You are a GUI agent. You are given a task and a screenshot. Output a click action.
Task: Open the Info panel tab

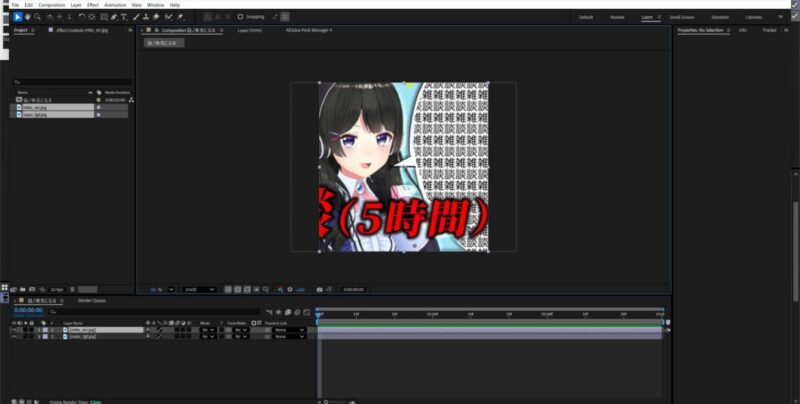[743, 30]
